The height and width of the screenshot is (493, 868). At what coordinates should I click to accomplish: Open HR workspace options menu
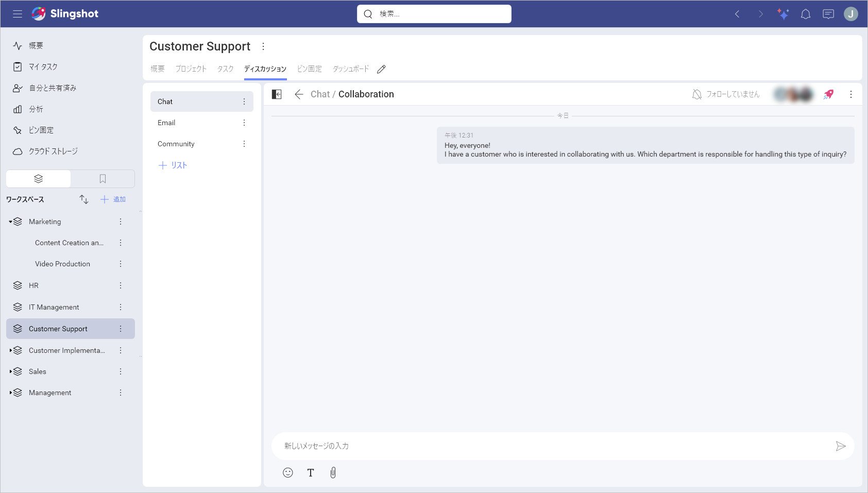point(121,285)
